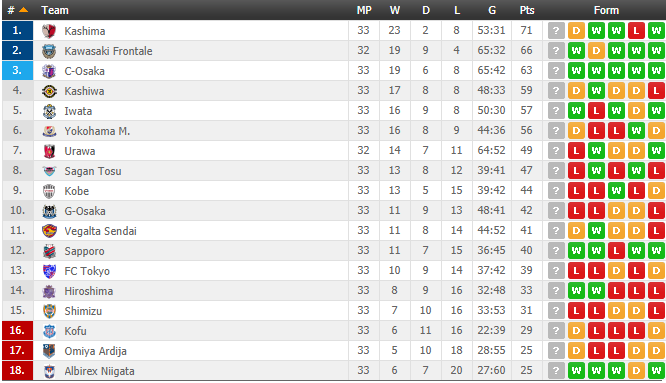Select the Team column header
This screenshot has width=666, height=383.
[x=55, y=10]
